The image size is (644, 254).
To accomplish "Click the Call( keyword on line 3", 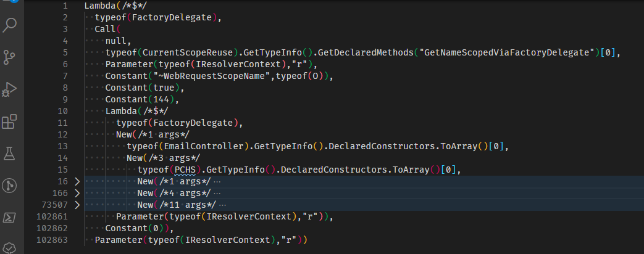I will (108, 29).
